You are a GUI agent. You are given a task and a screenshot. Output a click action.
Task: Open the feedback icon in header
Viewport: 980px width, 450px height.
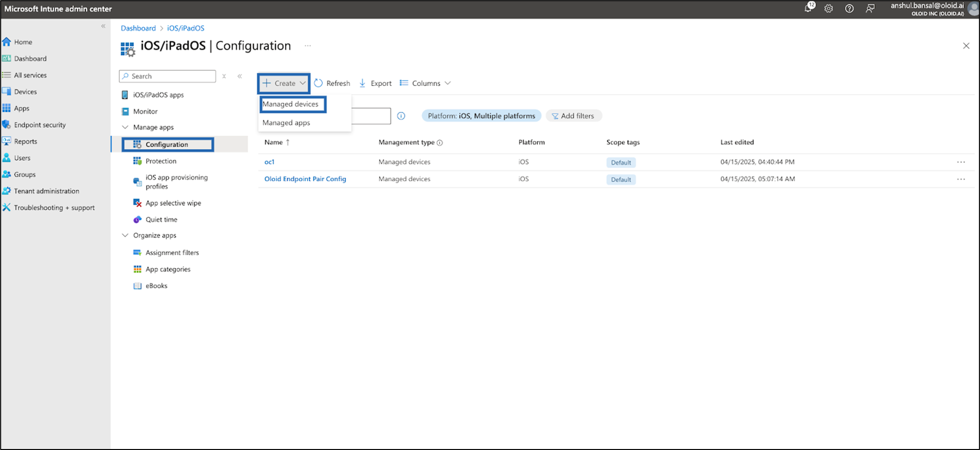pyautogui.click(x=870, y=8)
